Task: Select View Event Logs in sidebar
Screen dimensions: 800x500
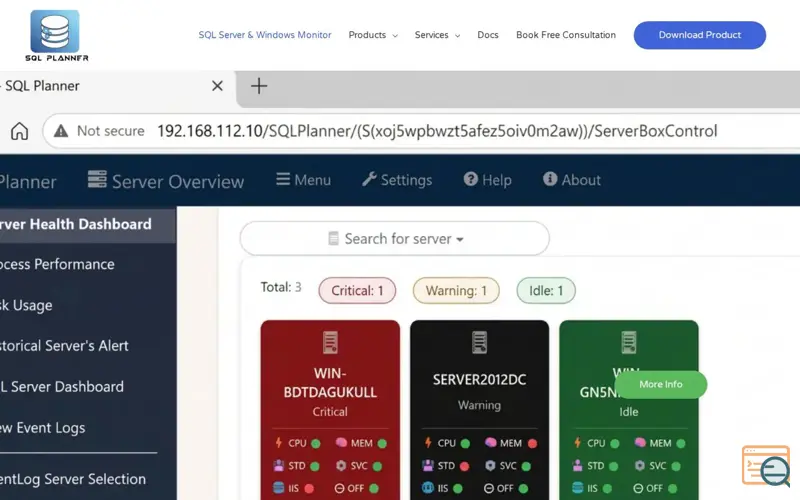Action: pyautogui.click(x=42, y=428)
